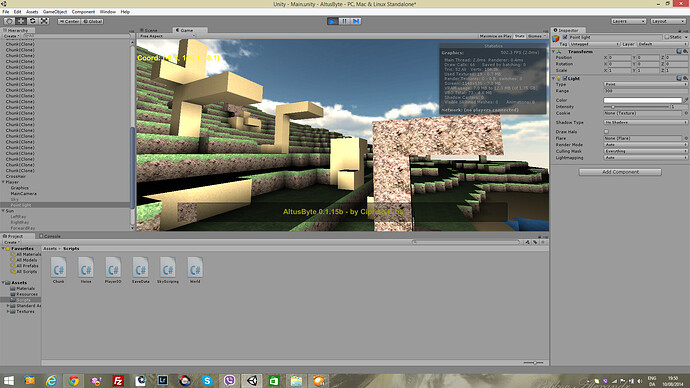
Task: Toggle the Static checkbox in Inspector
Action: pos(667,37)
